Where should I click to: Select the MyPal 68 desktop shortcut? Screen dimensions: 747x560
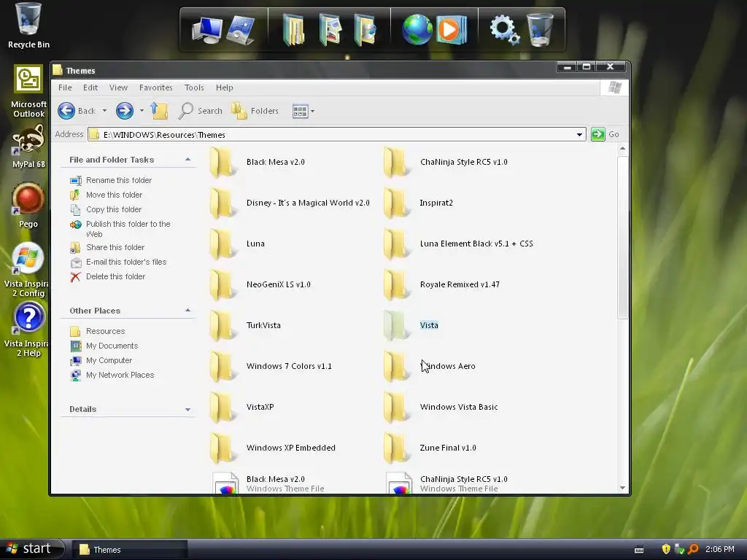(x=28, y=146)
